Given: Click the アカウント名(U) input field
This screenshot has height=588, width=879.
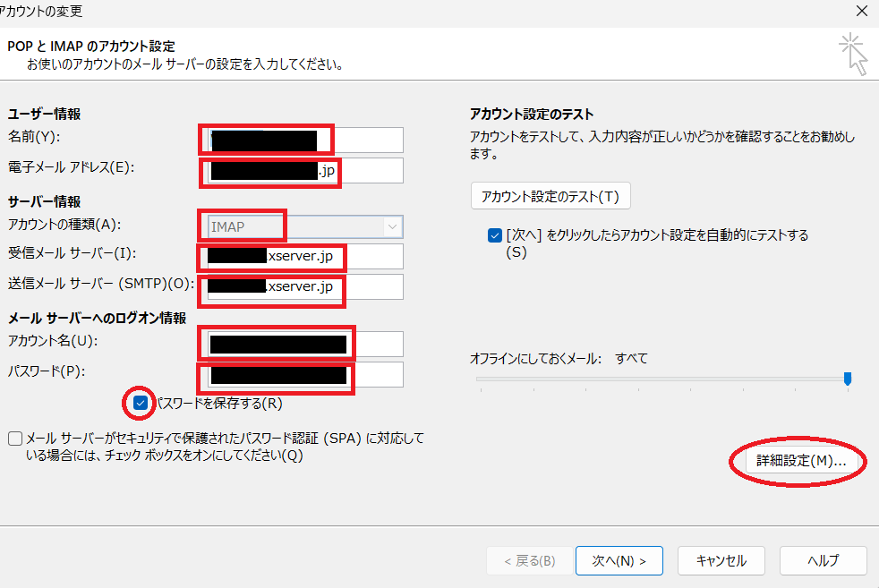Looking at the screenshot, I should (x=303, y=345).
